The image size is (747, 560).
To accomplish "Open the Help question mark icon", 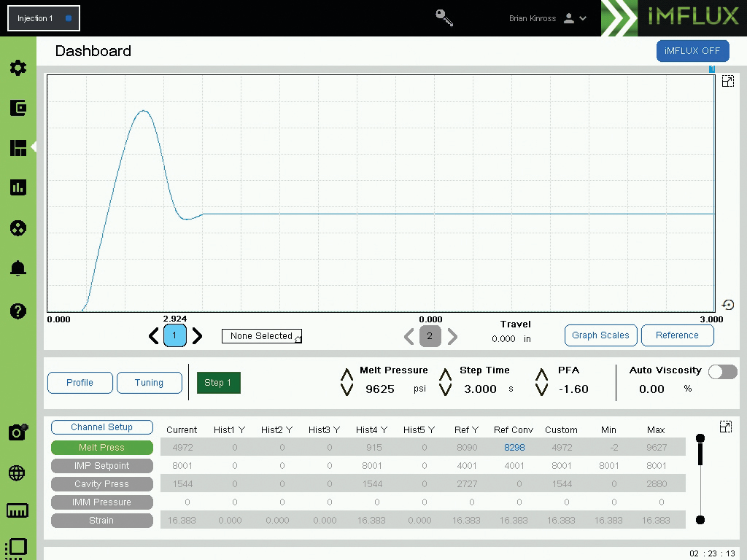I will click(x=18, y=311).
